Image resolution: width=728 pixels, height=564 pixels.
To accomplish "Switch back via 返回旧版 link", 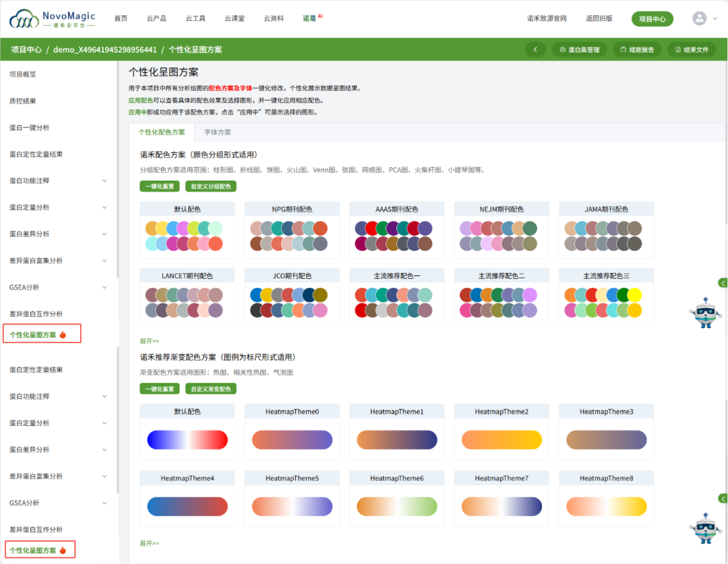I will (x=599, y=19).
